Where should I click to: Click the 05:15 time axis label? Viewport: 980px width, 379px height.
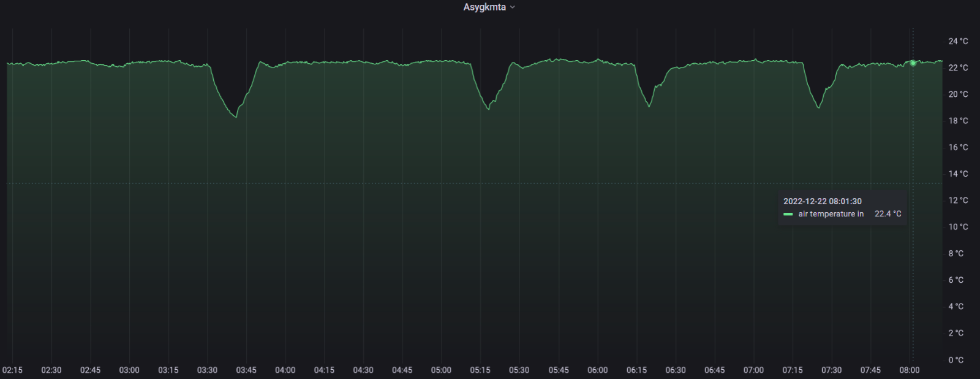click(480, 370)
